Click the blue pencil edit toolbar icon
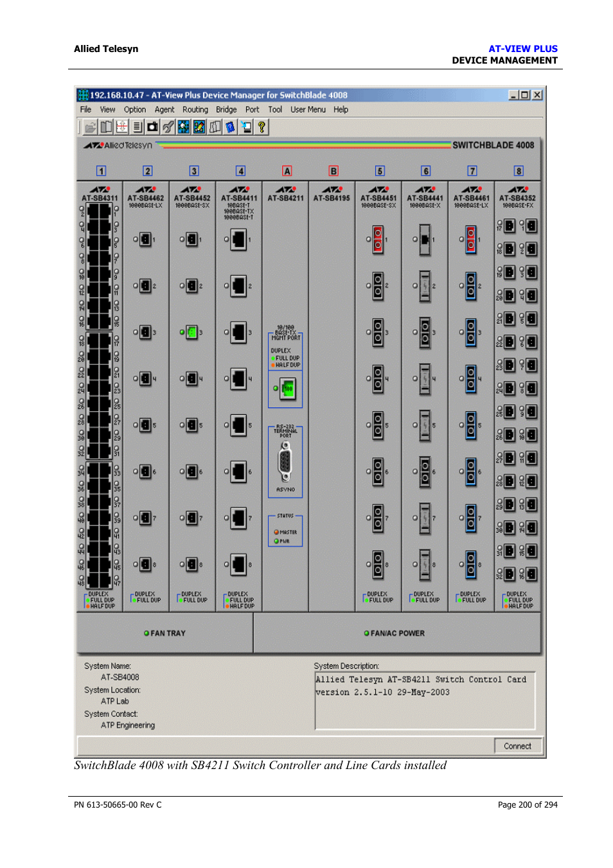 199,127
